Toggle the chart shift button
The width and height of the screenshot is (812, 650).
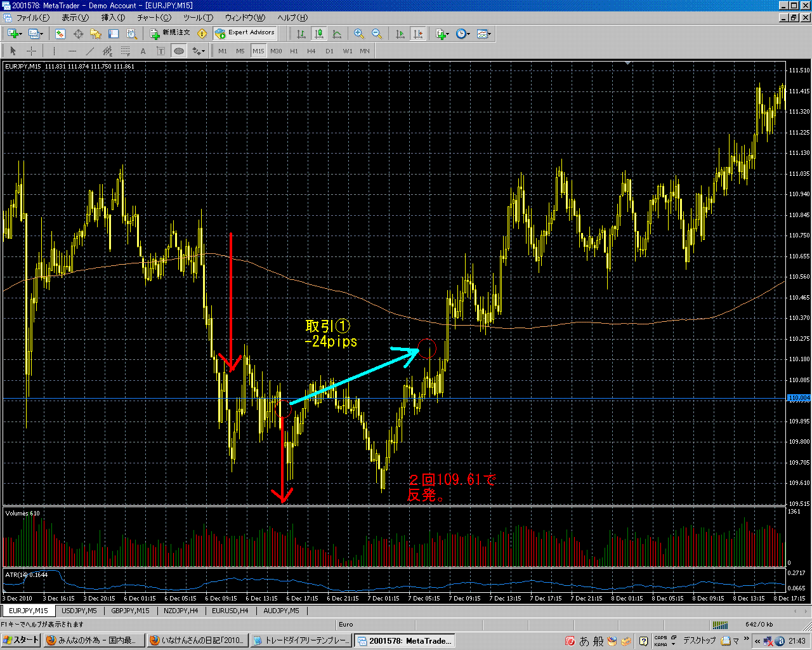click(x=417, y=34)
